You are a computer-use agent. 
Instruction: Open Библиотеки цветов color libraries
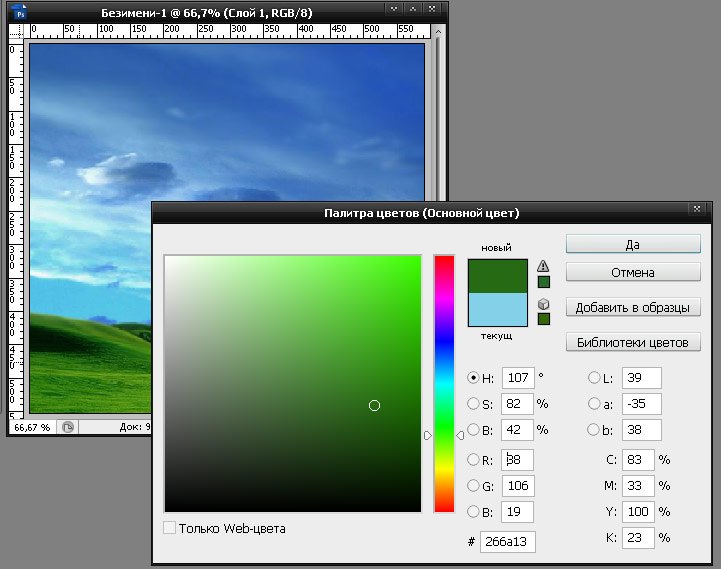click(633, 343)
